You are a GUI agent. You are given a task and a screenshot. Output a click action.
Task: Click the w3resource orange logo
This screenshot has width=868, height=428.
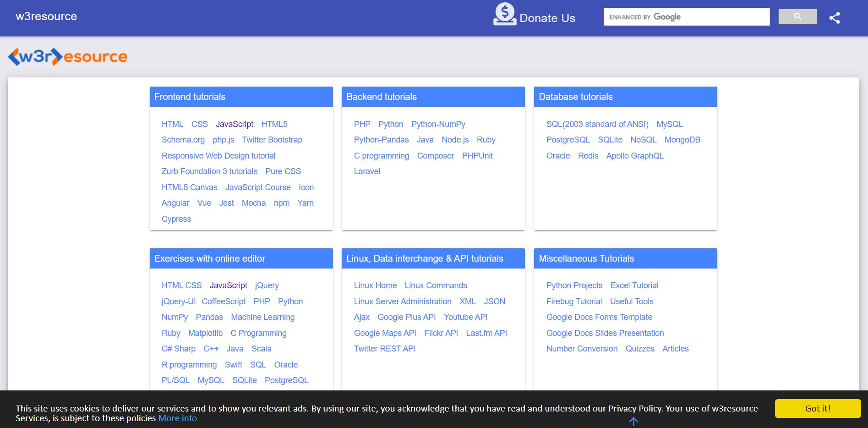tap(68, 57)
